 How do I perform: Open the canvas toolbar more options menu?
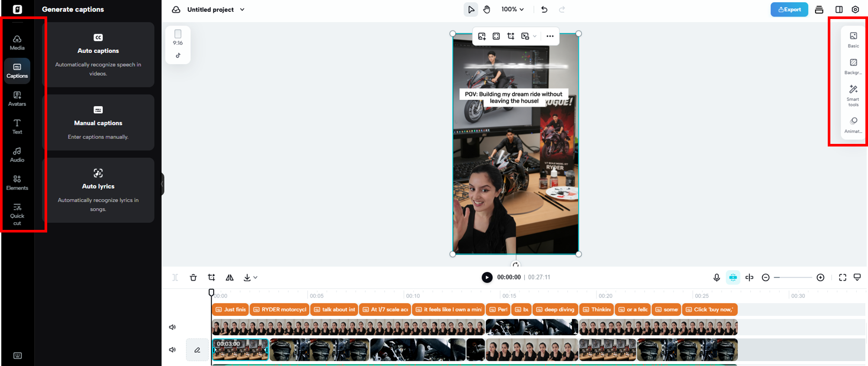click(x=550, y=36)
